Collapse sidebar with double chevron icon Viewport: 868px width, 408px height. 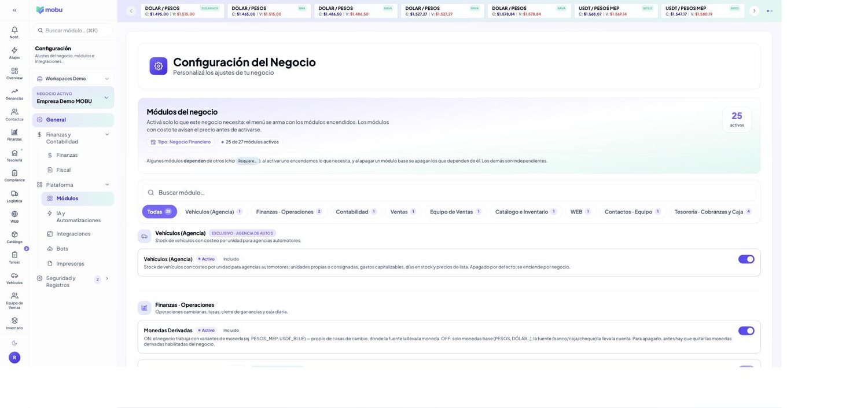(x=14, y=10)
